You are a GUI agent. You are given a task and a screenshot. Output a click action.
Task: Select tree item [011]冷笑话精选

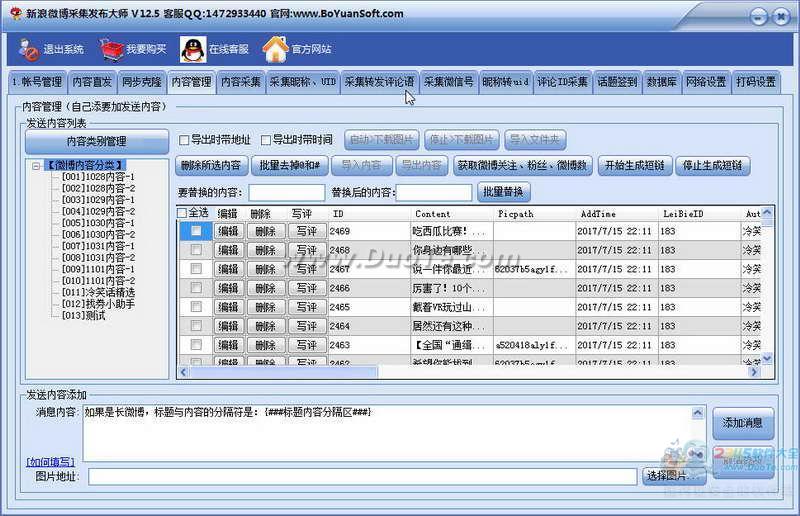98,292
